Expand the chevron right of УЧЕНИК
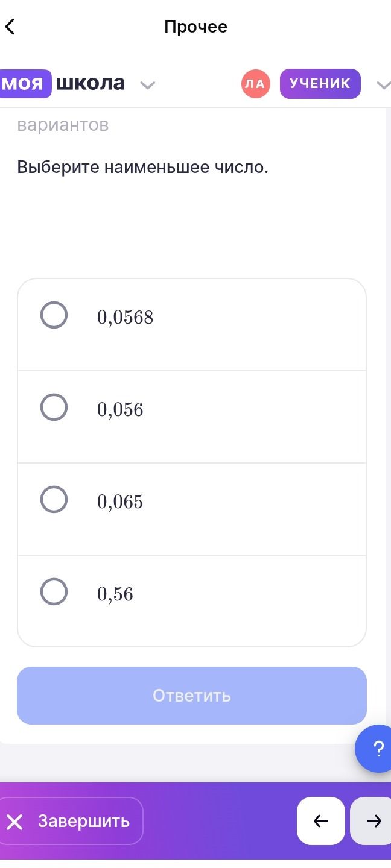This screenshot has height=868, width=391. coord(383,85)
